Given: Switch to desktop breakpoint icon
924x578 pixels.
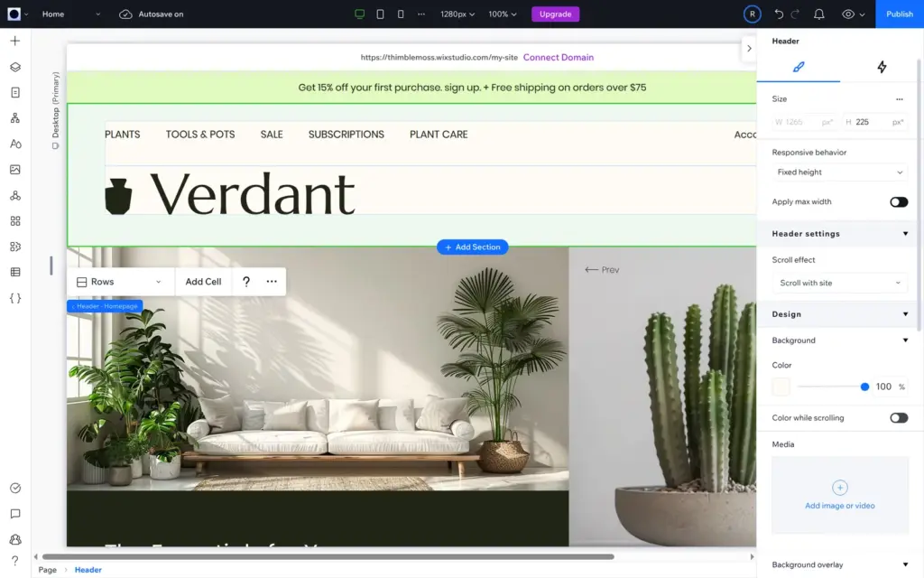Looking at the screenshot, I should (359, 14).
